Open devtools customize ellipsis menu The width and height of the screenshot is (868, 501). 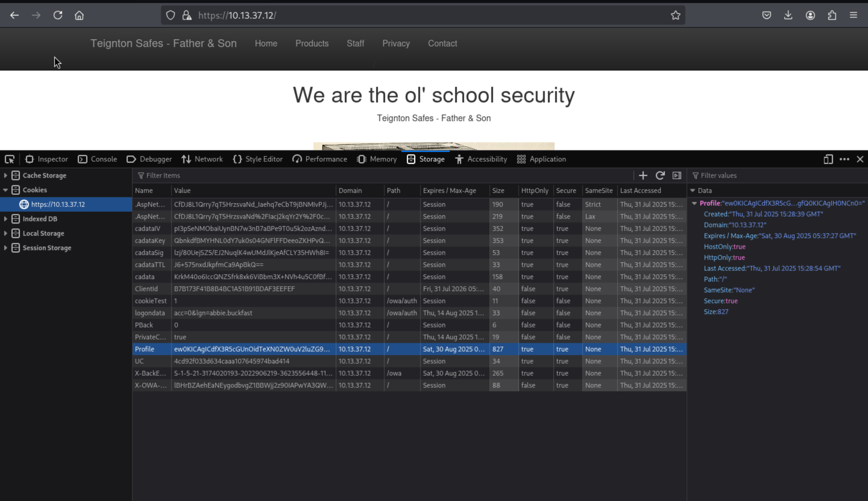(844, 159)
